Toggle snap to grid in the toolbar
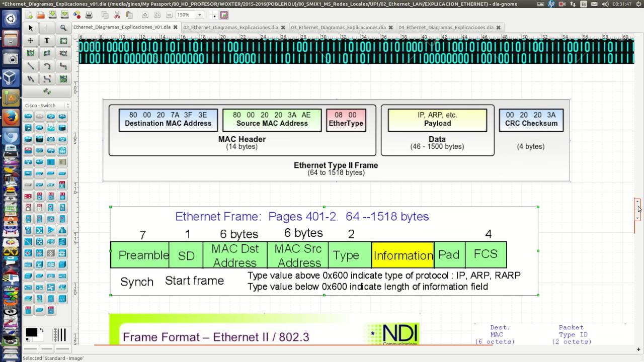Image resolution: width=644 pixels, height=362 pixels. 215,15
